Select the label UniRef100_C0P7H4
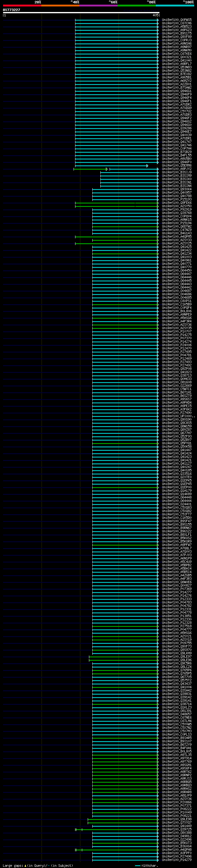 tap(177, 148)
